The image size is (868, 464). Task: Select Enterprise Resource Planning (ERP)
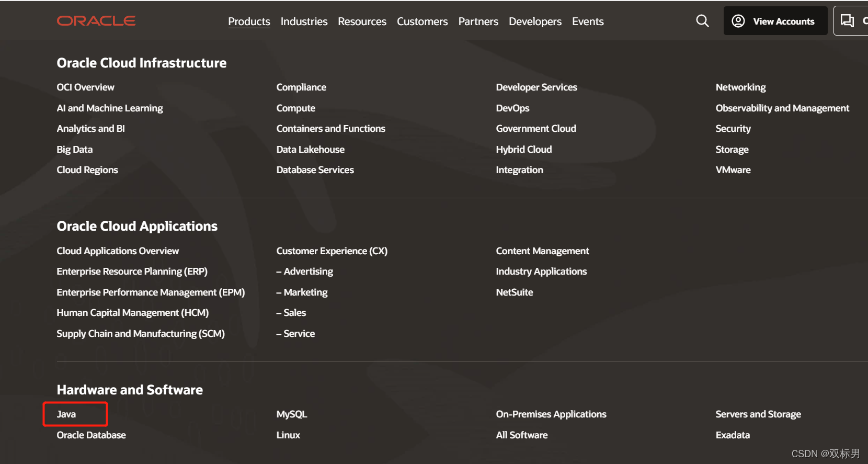click(132, 271)
